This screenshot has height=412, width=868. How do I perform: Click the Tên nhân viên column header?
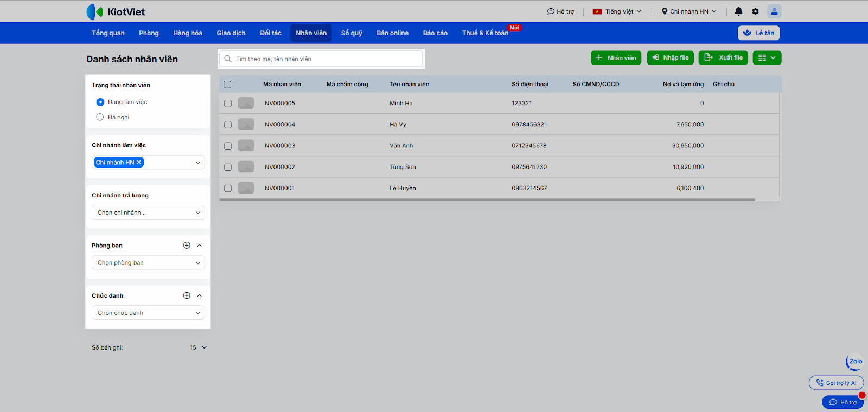point(410,85)
